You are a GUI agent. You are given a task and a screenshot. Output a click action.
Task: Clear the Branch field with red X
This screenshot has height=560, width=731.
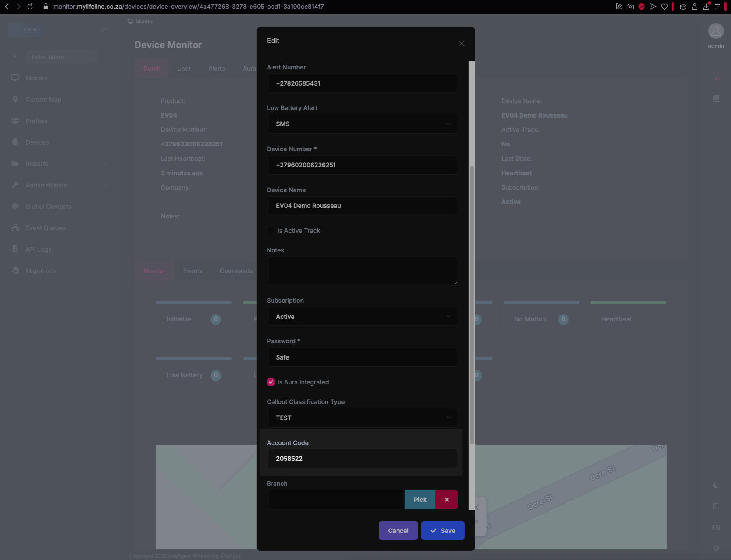446,499
